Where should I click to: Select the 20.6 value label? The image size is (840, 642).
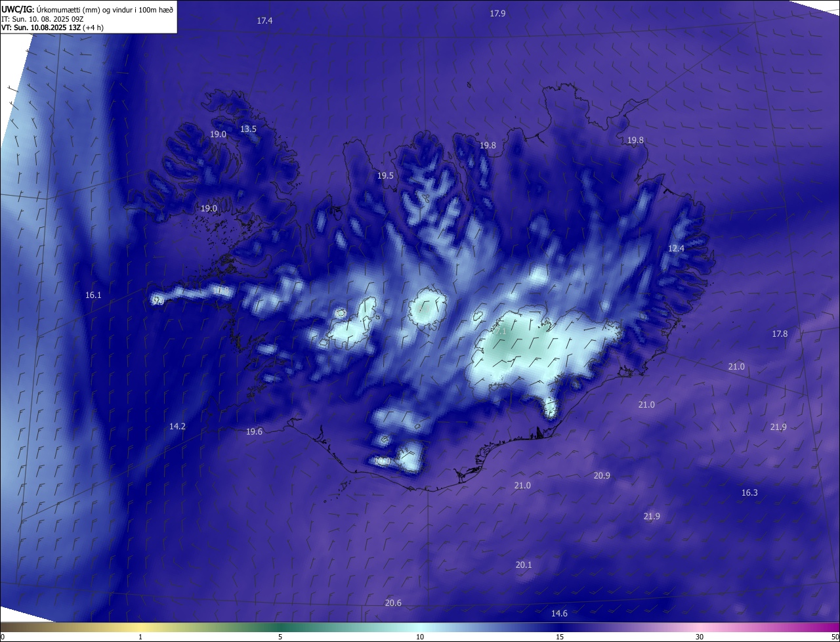pos(393,603)
